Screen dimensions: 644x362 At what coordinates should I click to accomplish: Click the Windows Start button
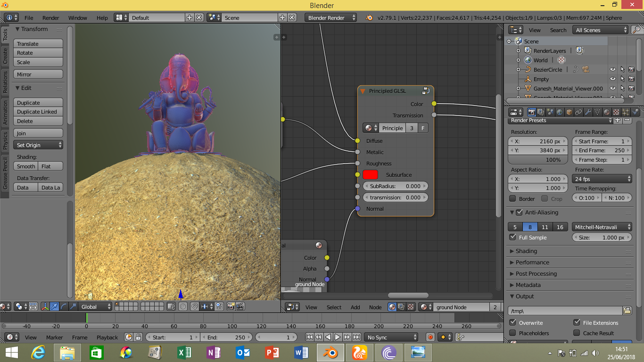point(11,352)
